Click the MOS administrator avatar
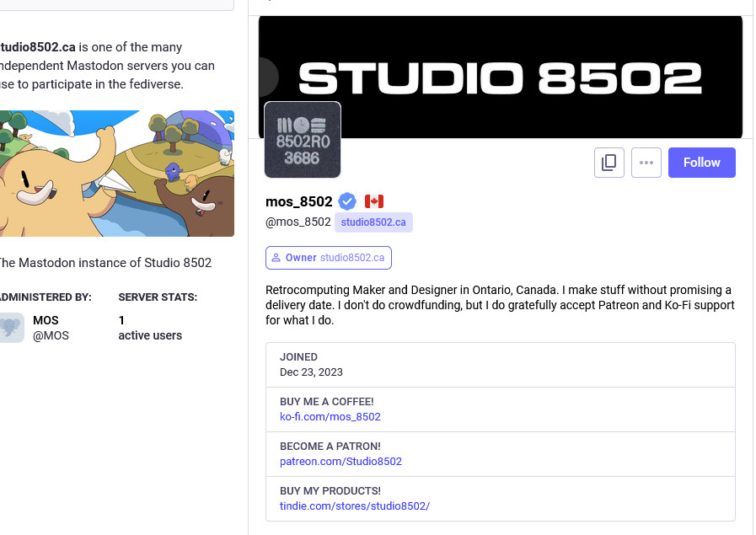756x535 pixels. point(12,328)
